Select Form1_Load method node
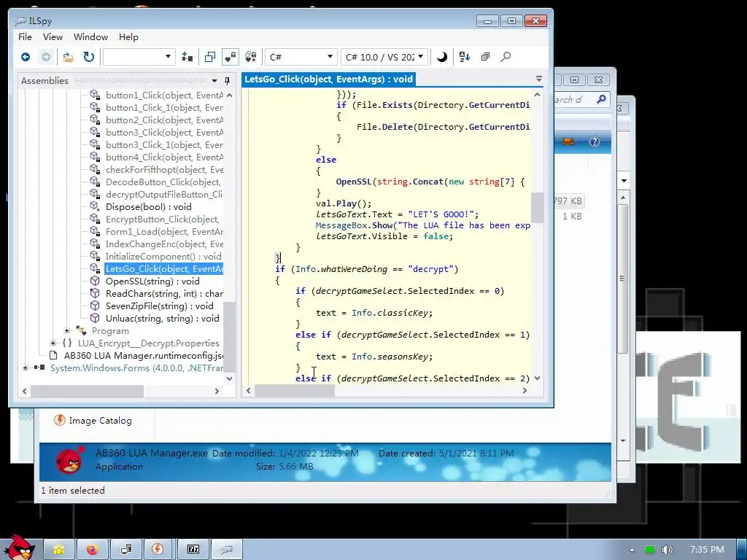 click(164, 231)
